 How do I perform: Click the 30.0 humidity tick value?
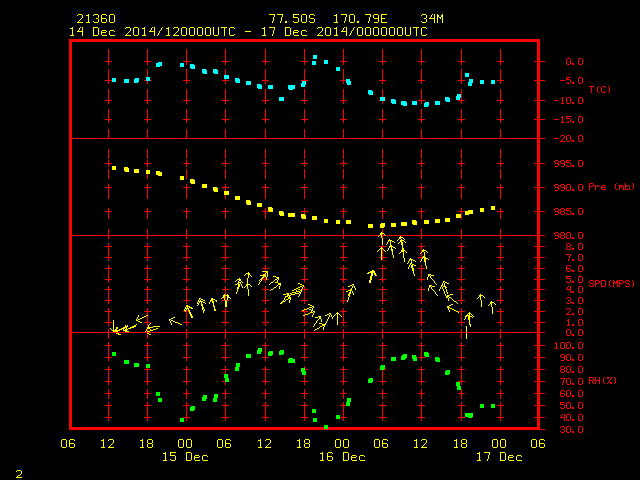(571, 430)
